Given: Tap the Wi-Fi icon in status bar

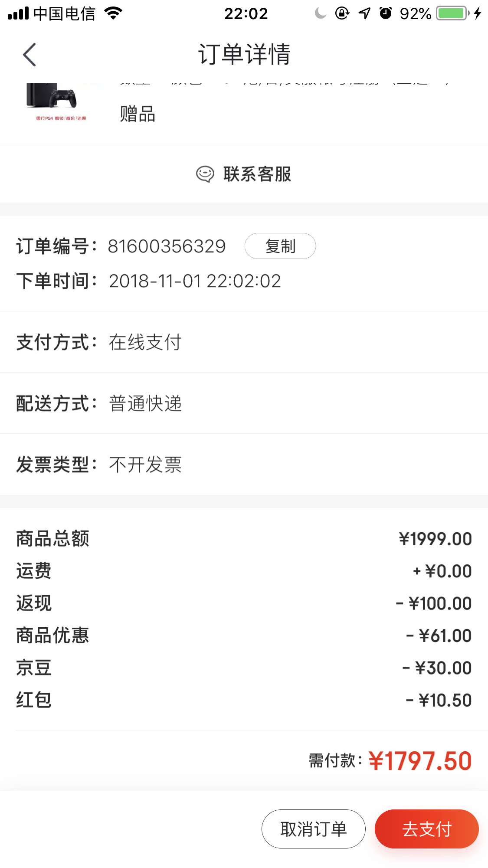Looking at the screenshot, I should click(x=114, y=13).
